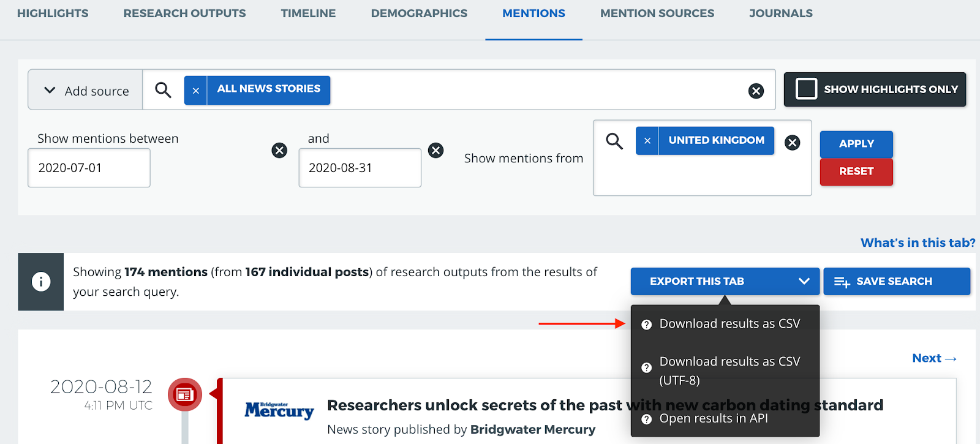
Task: Switch to the Mention Sources tab
Action: coord(657,13)
